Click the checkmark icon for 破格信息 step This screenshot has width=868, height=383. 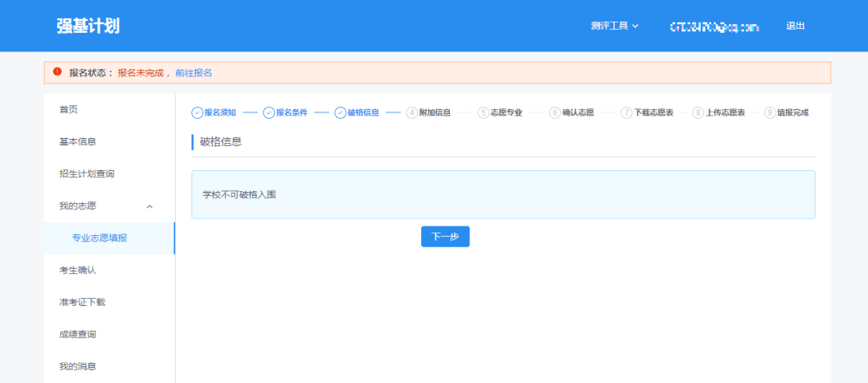(340, 112)
